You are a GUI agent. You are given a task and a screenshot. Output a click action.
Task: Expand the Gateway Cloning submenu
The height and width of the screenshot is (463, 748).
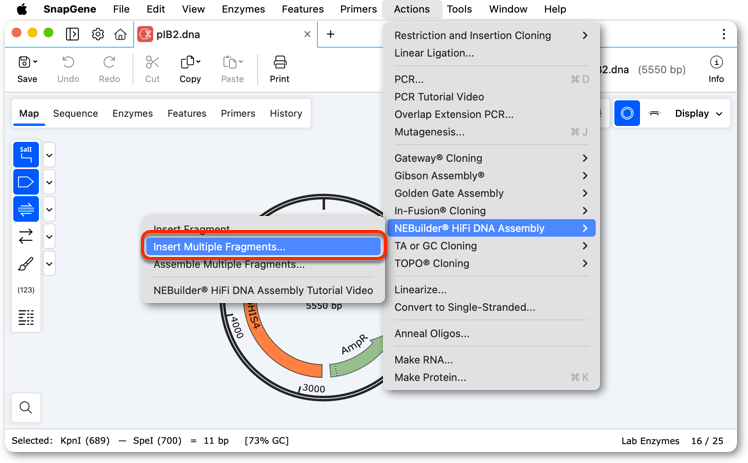[x=491, y=158]
